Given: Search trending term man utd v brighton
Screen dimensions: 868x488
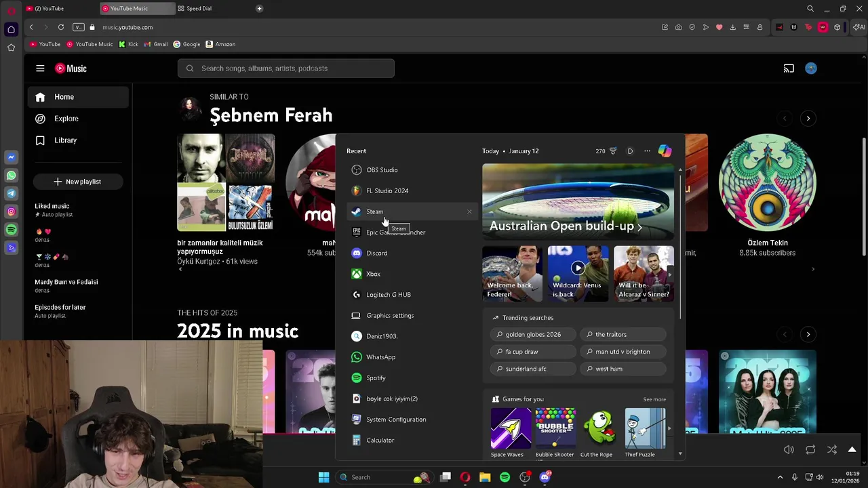Looking at the screenshot, I should pos(623,352).
